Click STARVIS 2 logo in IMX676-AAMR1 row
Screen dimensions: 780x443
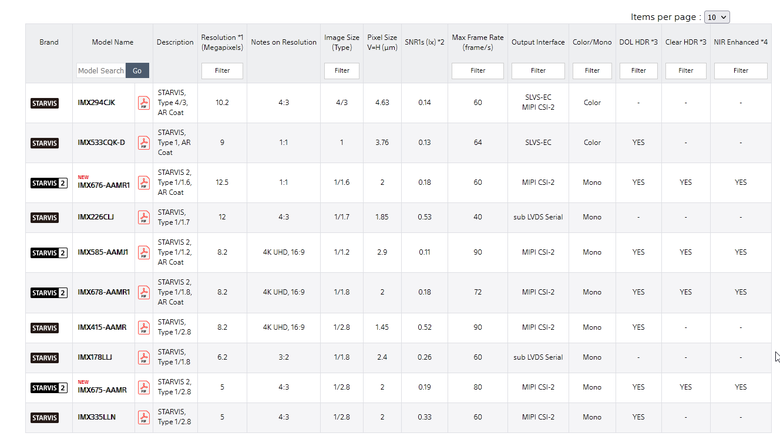pos(49,183)
